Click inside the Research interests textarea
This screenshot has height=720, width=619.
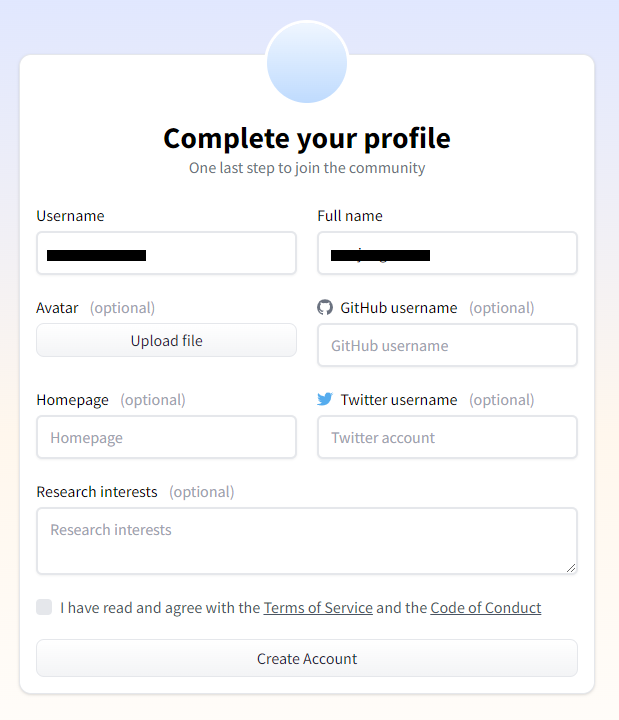pos(307,540)
